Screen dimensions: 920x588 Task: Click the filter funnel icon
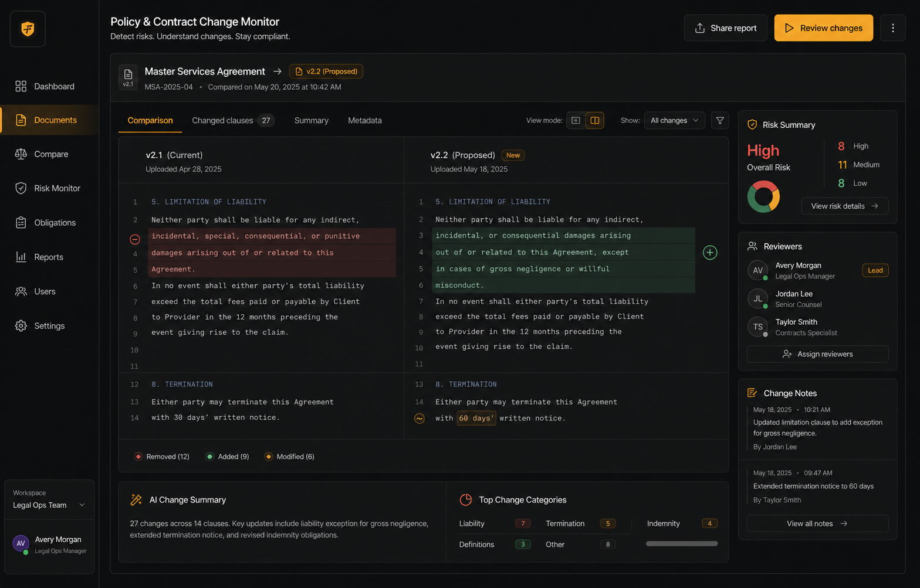pos(719,120)
